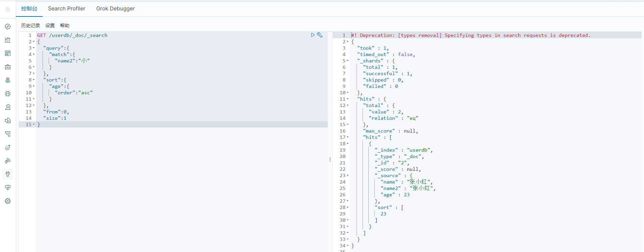Collapse response hits array line 17 fold
Image resolution: width=644 pixels, height=252 pixels.
[348, 137]
